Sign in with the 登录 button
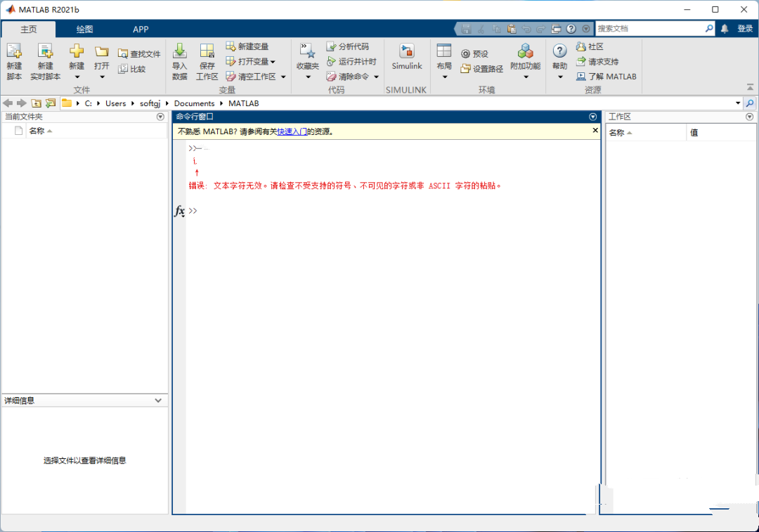The image size is (759, 532). tap(745, 29)
